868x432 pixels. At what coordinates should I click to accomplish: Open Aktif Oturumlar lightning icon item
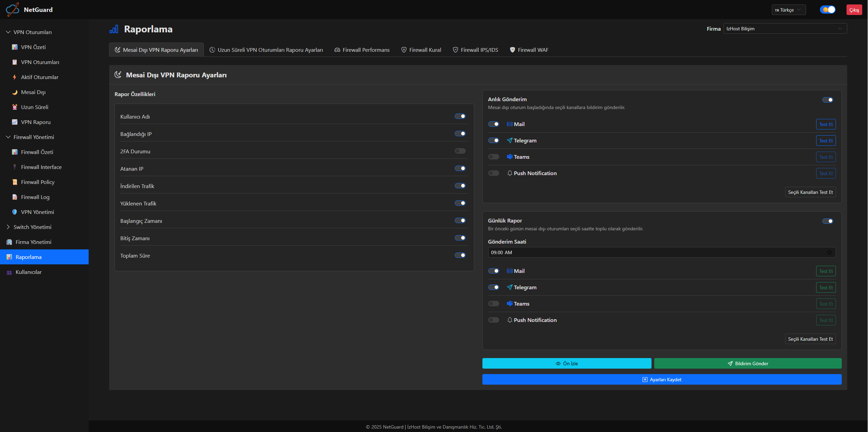pos(15,77)
